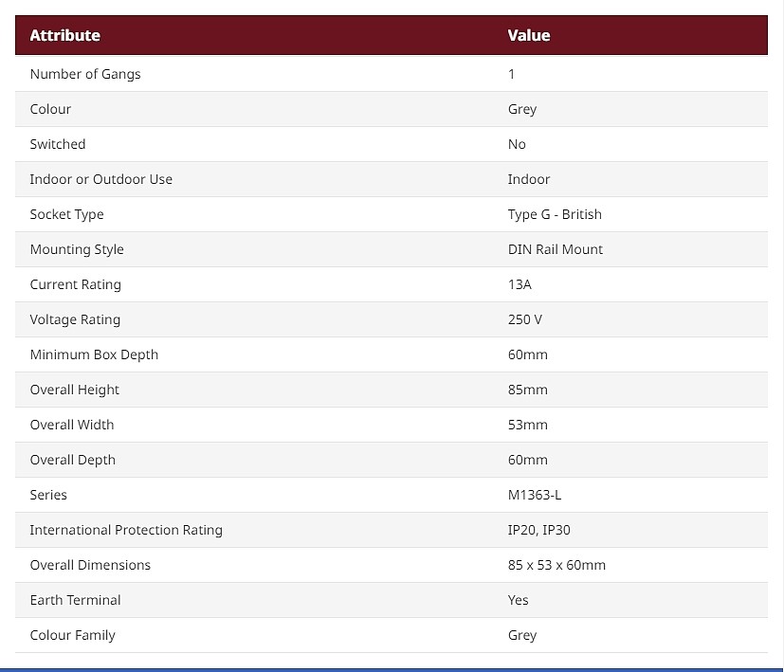Select the Socket Type attribute label
The image size is (784, 672).
[x=66, y=214]
